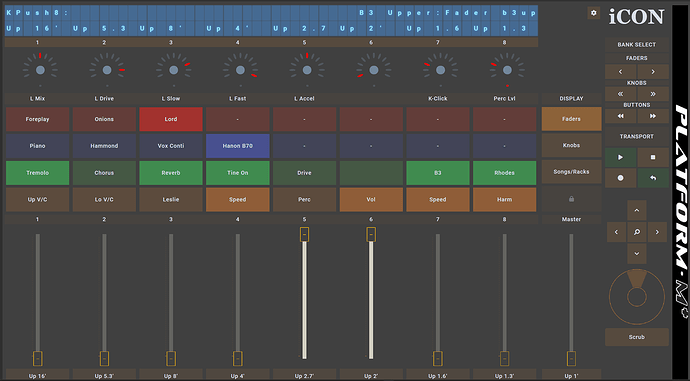Select the Foreplay song button
Image resolution: width=690 pixels, height=381 pixels.
(37, 119)
